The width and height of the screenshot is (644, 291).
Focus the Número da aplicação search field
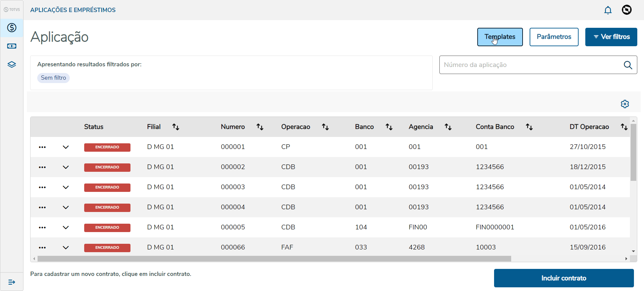[x=530, y=65]
